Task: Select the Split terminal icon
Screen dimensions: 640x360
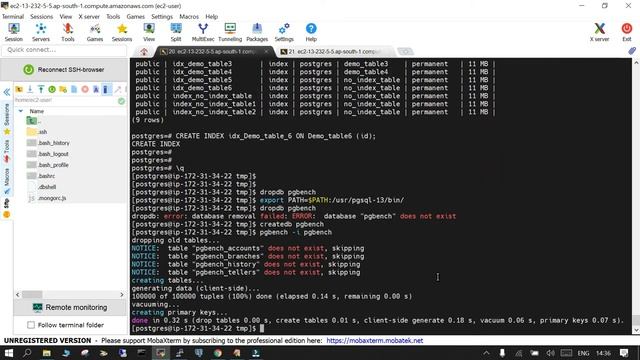Action: point(176,32)
